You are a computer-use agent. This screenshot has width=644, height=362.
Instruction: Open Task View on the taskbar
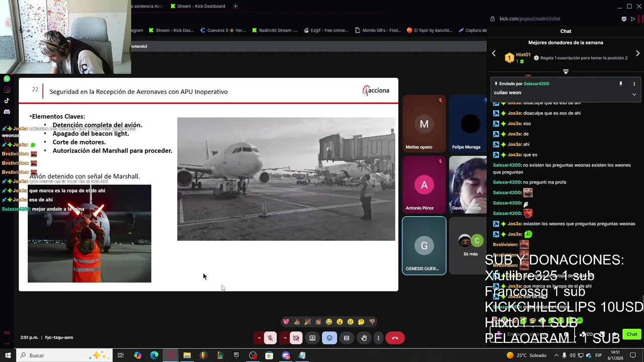(121, 355)
